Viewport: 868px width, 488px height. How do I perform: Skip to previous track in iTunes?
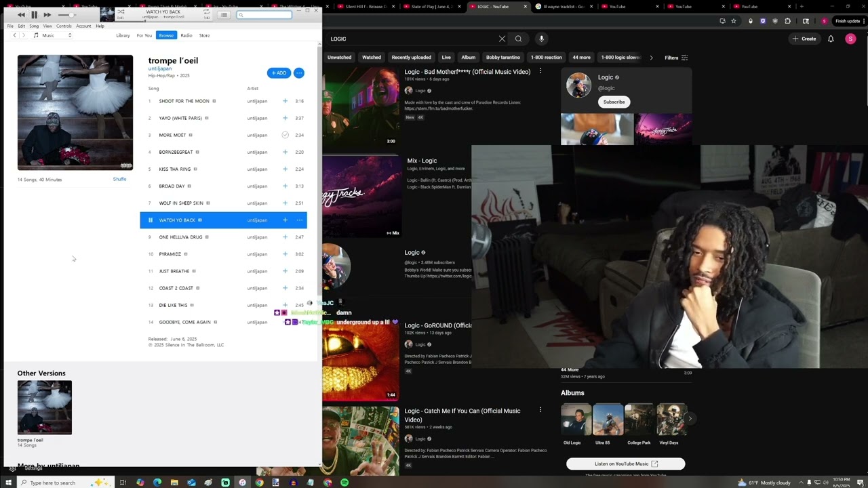click(21, 14)
